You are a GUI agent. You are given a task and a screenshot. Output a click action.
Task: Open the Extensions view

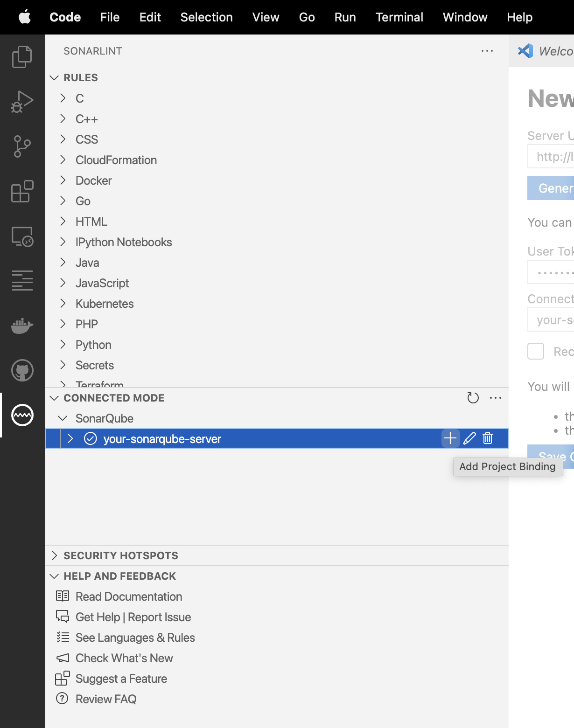[x=22, y=191]
